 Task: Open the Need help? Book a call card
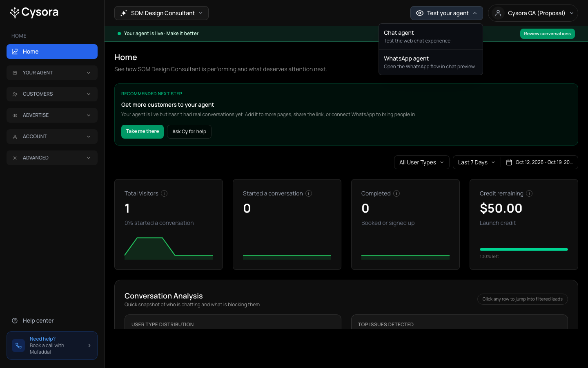(52, 346)
